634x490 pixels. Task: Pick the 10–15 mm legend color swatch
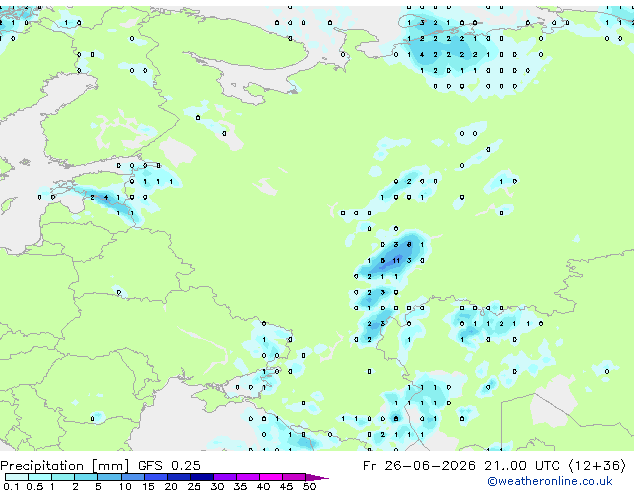point(132,477)
